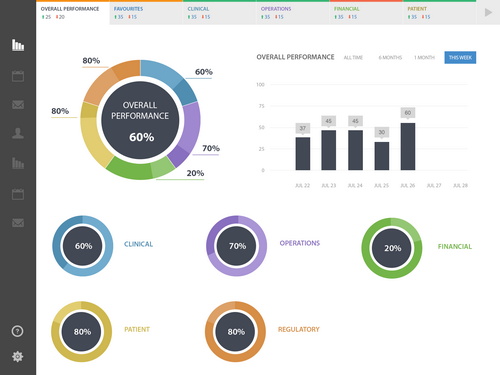Open the active bar chart sidebar icon
Screen dimensions: 500x375
click(18, 45)
